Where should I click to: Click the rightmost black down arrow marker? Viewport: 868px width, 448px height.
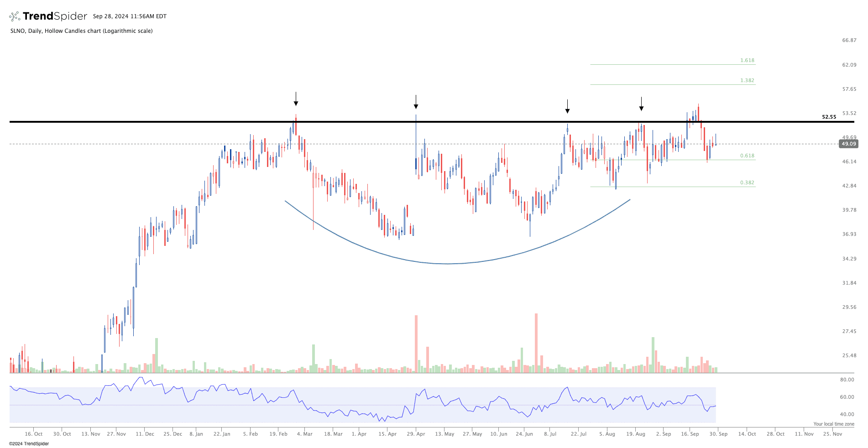point(641,104)
